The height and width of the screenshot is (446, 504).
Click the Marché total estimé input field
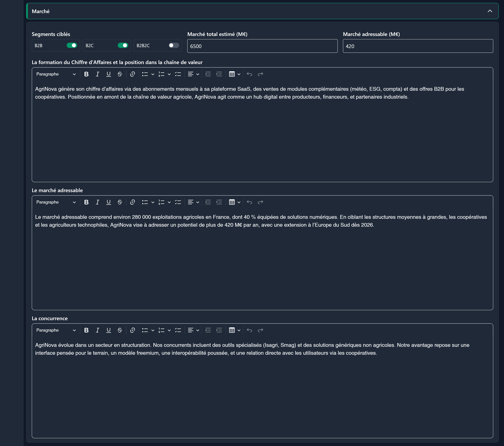(262, 46)
